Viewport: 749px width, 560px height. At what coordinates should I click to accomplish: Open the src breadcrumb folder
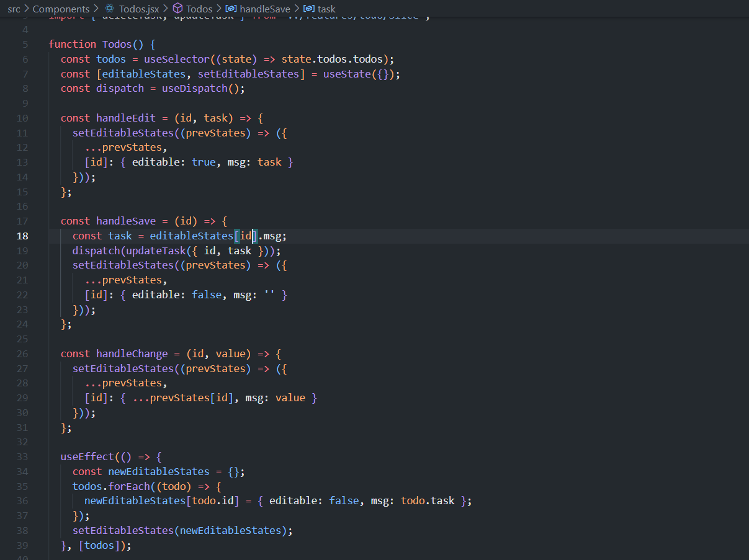coord(14,9)
